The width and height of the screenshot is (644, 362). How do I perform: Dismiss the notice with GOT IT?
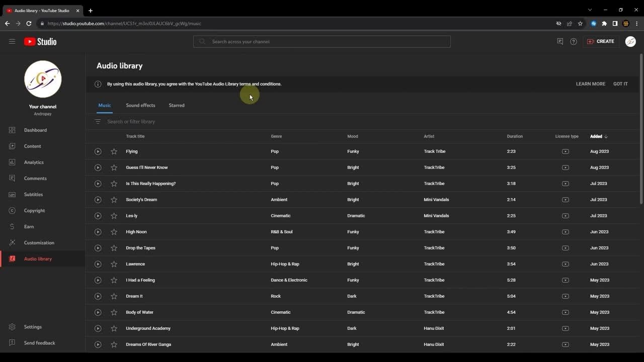coord(620,84)
